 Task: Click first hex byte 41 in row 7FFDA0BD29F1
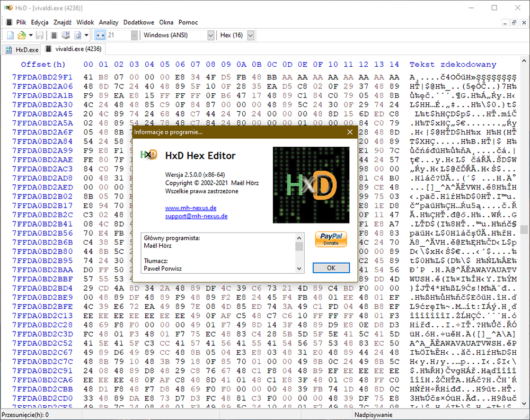[x=88, y=77]
